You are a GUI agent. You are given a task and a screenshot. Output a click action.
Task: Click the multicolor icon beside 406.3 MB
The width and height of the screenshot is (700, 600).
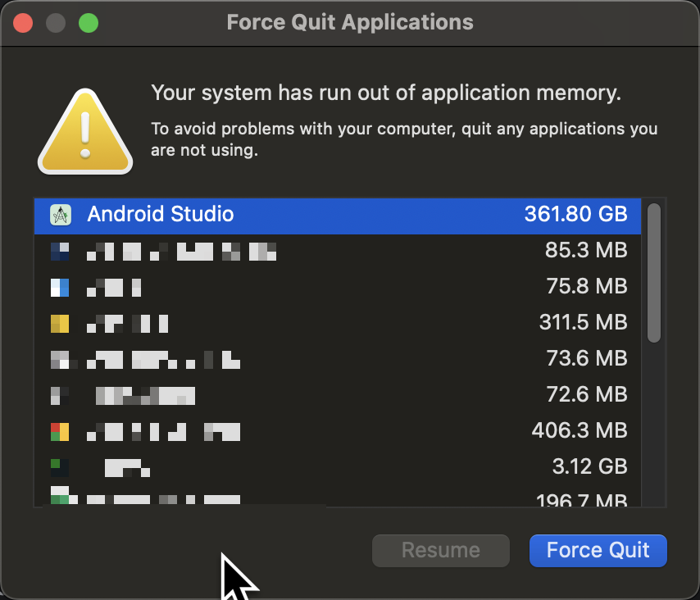point(60,431)
